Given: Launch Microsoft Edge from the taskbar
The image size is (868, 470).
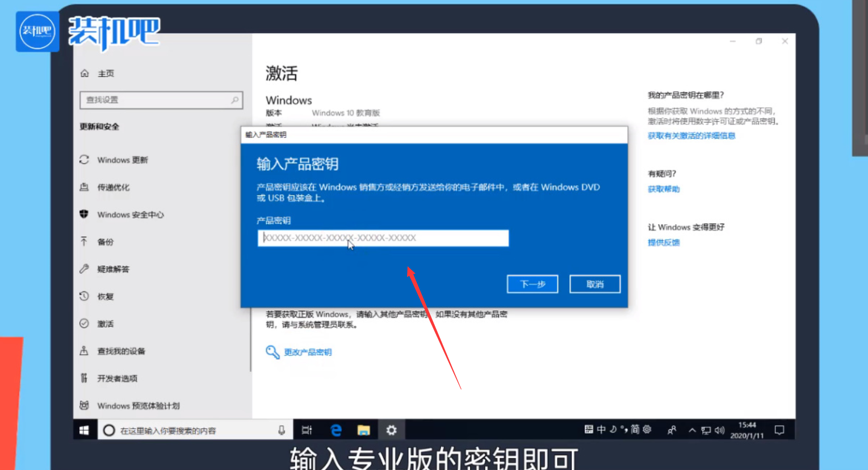Looking at the screenshot, I should (x=336, y=430).
